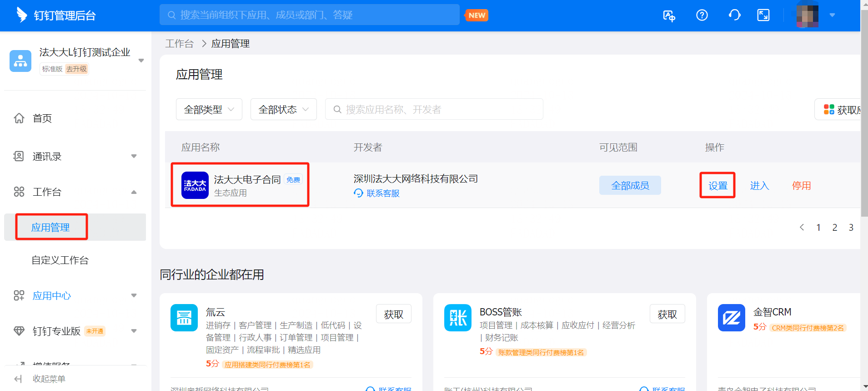Screen dimensions: 868x391
Task: Expand the 钉钉专业版 arrow
Action: coord(134,331)
